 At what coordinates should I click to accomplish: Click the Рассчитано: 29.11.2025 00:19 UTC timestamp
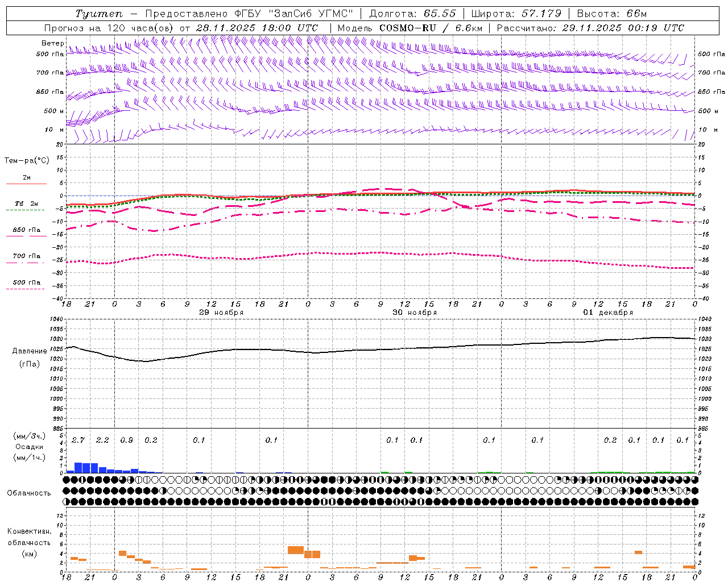(x=590, y=28)
